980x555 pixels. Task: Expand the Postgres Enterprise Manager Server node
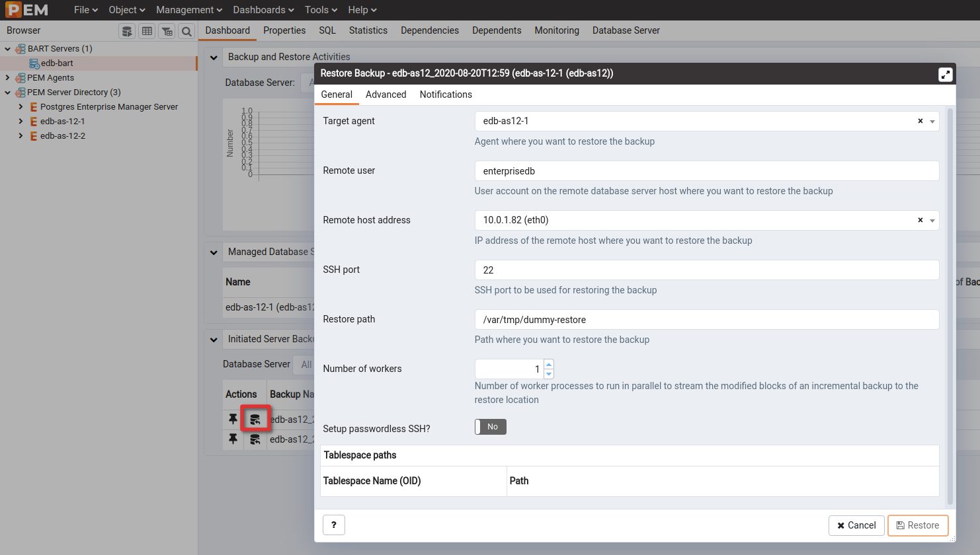[20, 107]
